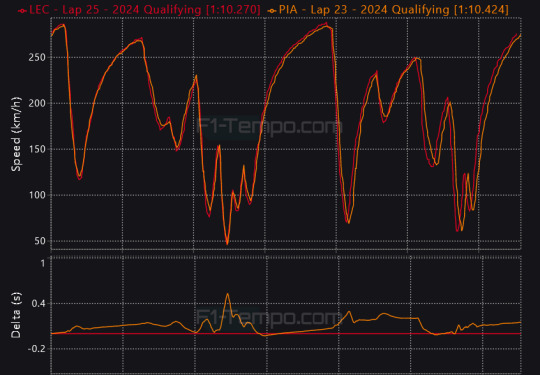This screenshot has width=540, height=375.
Task: Click the 100 speed axis label
Action: pyautogui.click(x=37, y=195)
